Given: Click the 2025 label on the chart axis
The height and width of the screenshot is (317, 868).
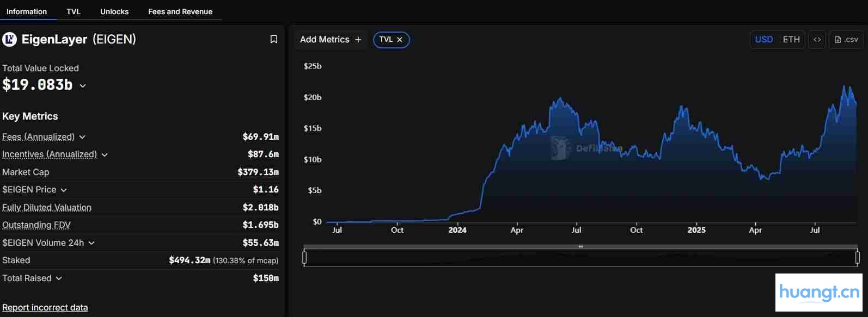Looking at the screenshot, I should click(696, 230).
